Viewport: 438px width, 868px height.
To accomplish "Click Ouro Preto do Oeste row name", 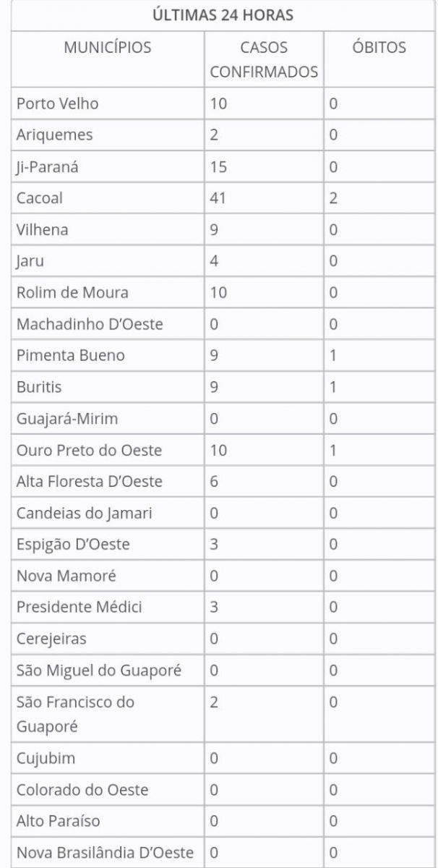I will point(89,450).
